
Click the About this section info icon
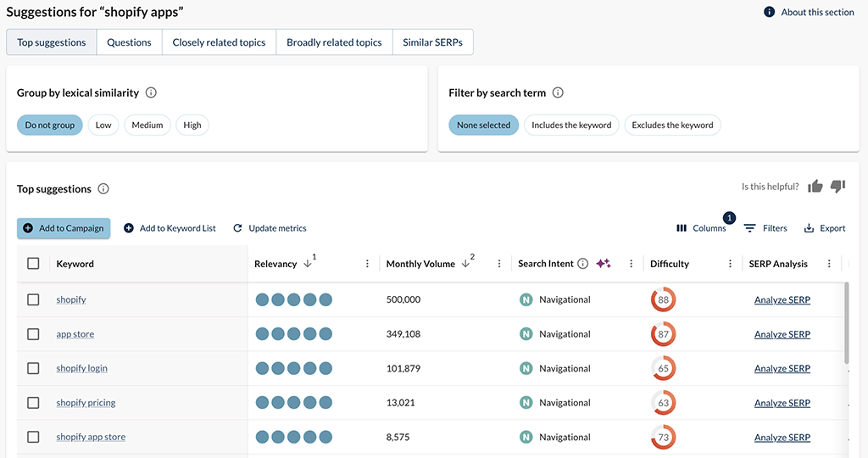769,12
